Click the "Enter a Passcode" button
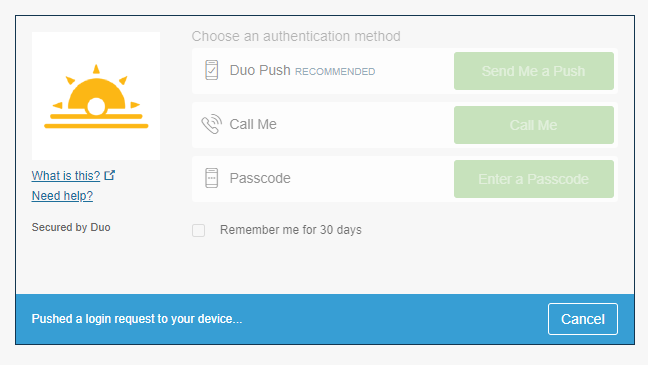The height and width of the screenshot is (365, 648). pos(534,179)
